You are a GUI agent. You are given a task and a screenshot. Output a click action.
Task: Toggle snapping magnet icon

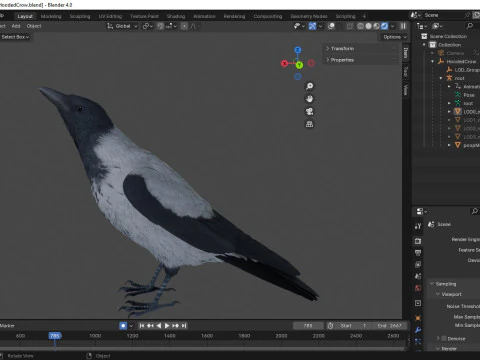point(161,26)
